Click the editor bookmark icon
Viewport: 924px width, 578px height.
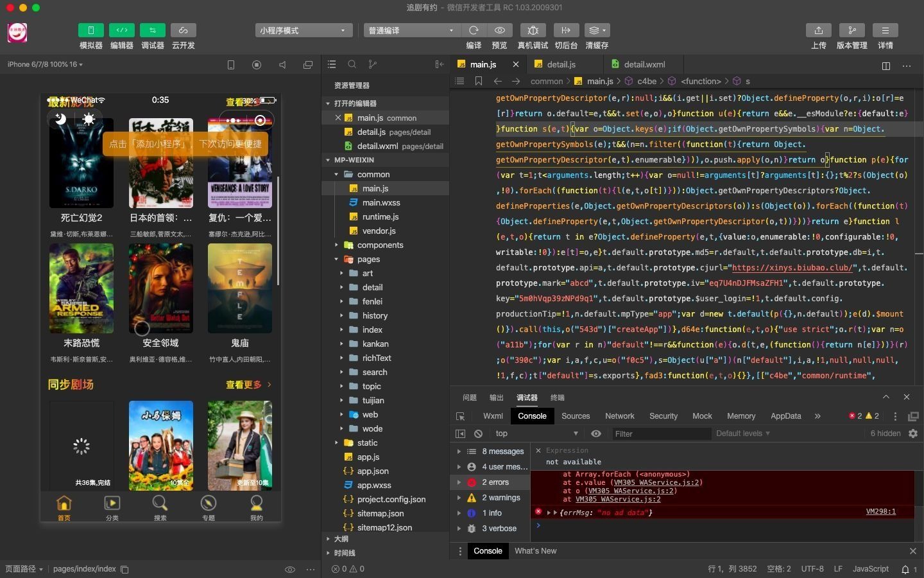point(478,81)
